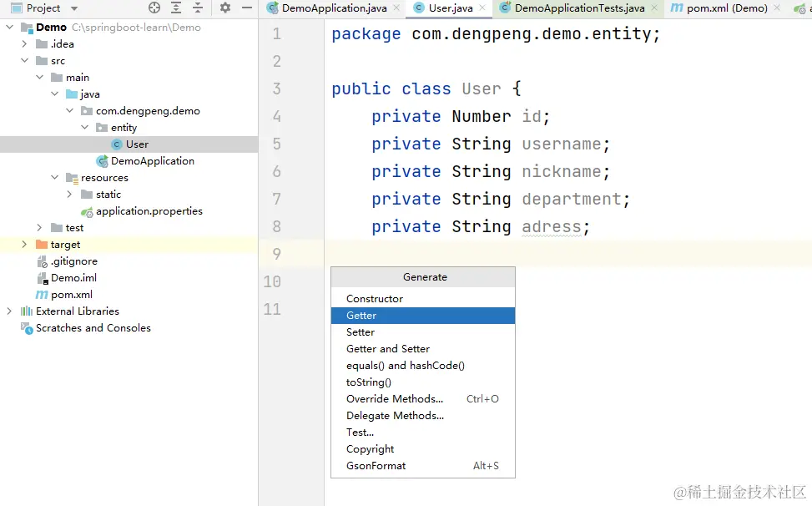This screenshot has width=812, height=506.
Task: Choose toString() in Generate menu
Action: click(423, 382)
